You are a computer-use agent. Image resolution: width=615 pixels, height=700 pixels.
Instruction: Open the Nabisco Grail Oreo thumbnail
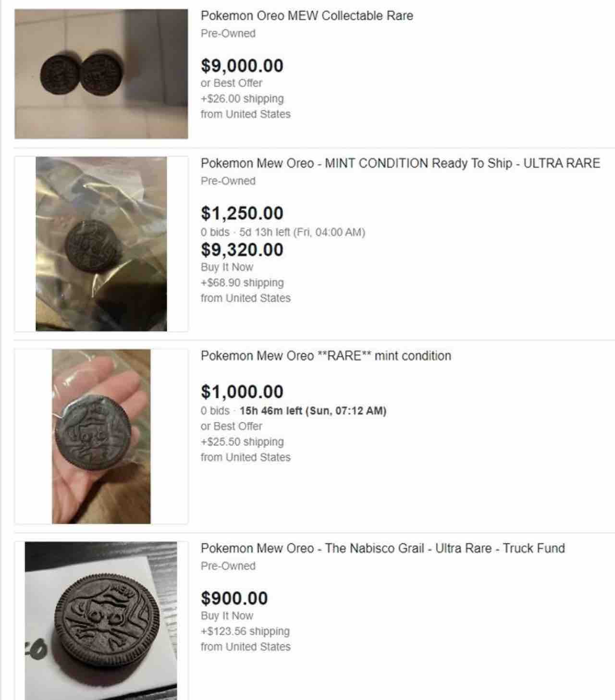click(x=101, y=620)
